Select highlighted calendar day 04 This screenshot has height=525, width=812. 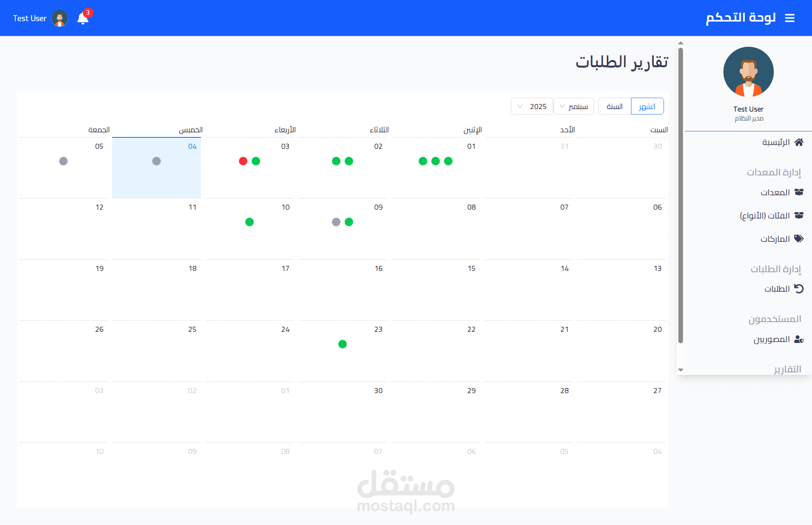(x=192, y=147)
